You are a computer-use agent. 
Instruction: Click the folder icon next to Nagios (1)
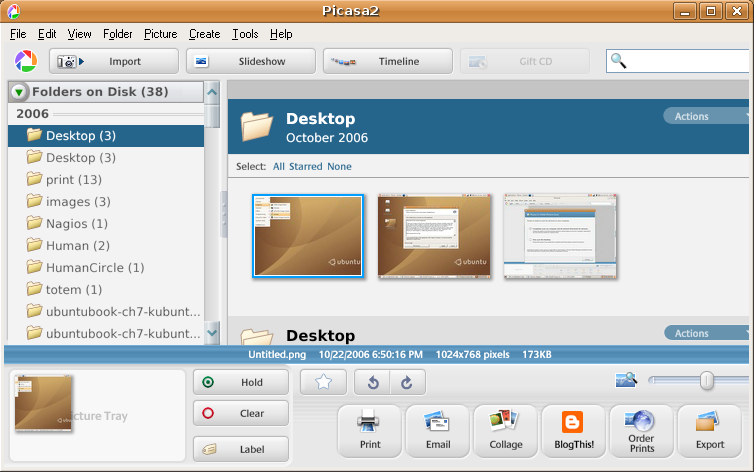click(34, 223)
